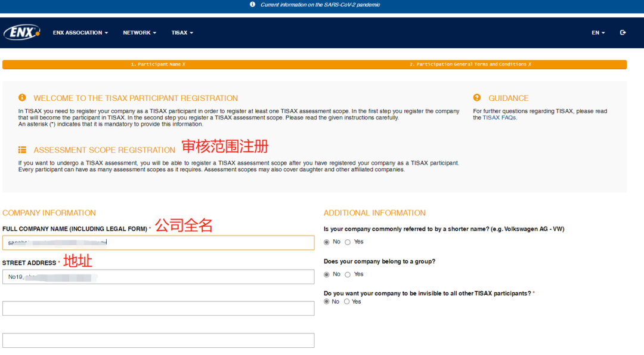Viewport: 644px width, 355px height.
Task: Select Yes for shorter company name
Action: coord(348,242)
